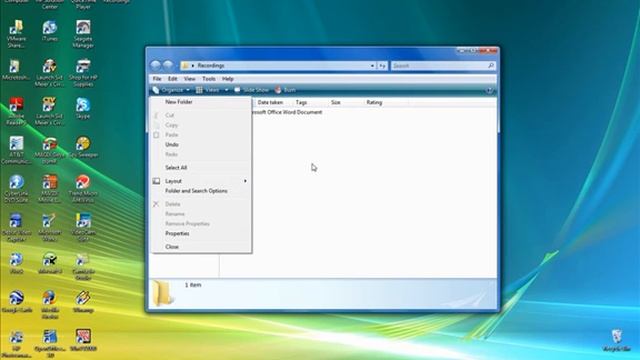Open the Microsoft folder shortcut on desktop
The image size is (640, 360).
pyautogui.click(x=16, y=69)
